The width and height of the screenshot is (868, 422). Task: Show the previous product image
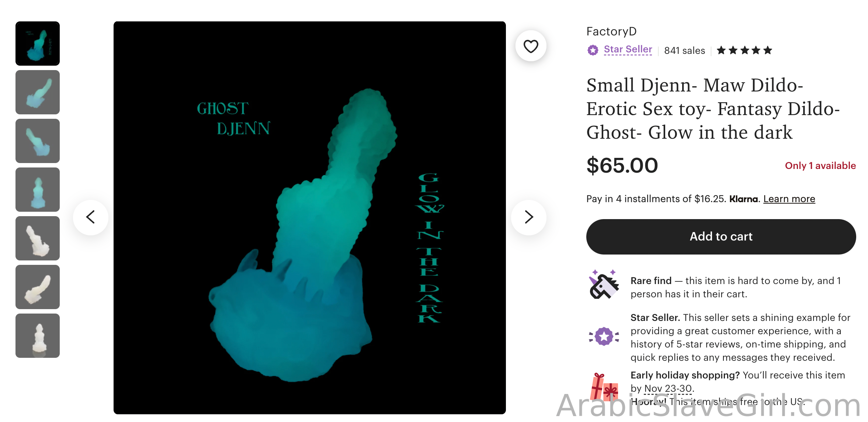pos(91,217)
